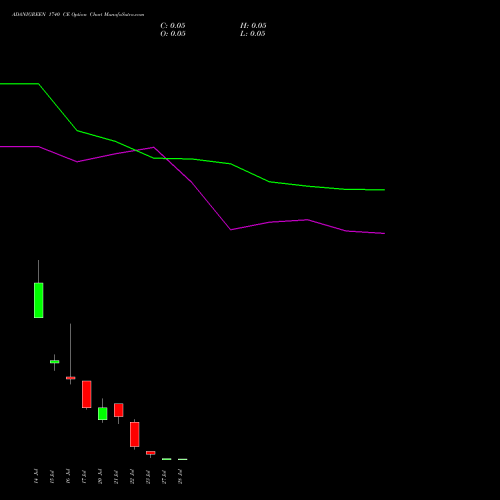Click the 16 Jul date label
Screen dimensions: 500x500
pos(68,476)
